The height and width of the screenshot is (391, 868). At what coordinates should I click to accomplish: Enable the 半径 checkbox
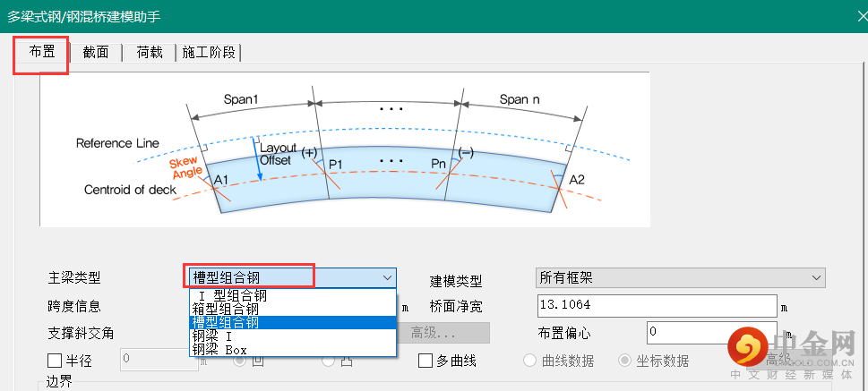point(54,361)
